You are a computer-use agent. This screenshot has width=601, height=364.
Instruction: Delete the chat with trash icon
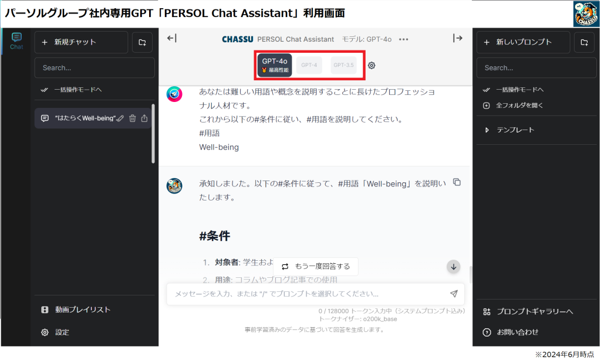(x=132, y=118)
